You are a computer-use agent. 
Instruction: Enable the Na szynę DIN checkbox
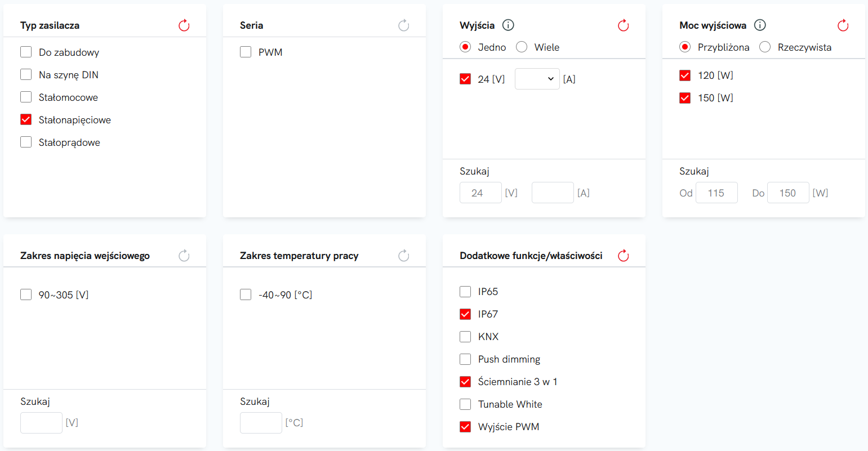[x=26, y=74]
